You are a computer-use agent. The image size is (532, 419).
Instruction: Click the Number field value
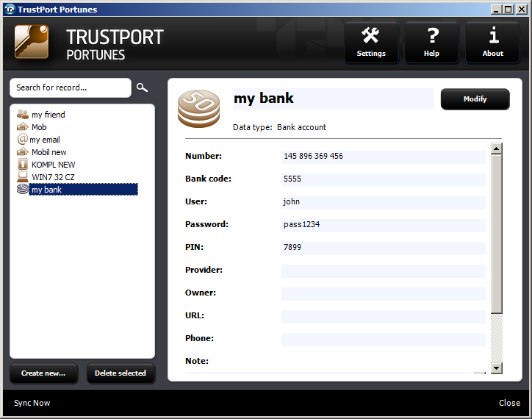(384, 157)
